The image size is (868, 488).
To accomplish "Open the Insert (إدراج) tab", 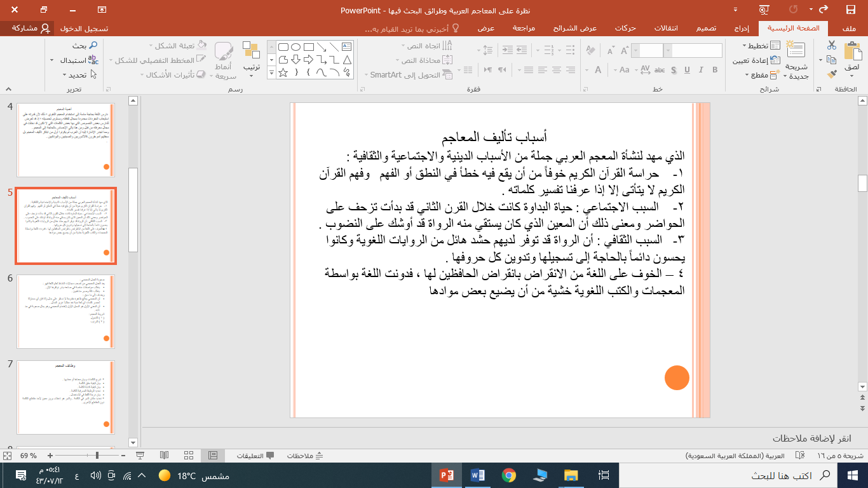I will [x=741, y=29].
